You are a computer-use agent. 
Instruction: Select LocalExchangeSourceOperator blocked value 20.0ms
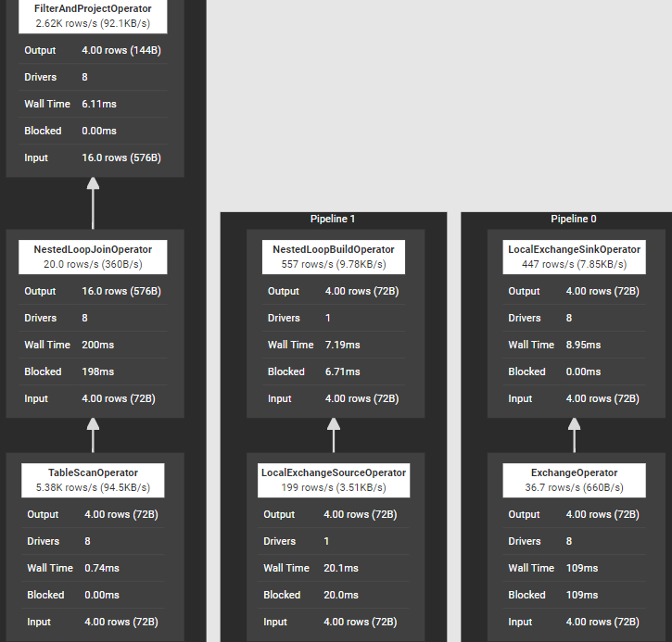click(341, 595)
